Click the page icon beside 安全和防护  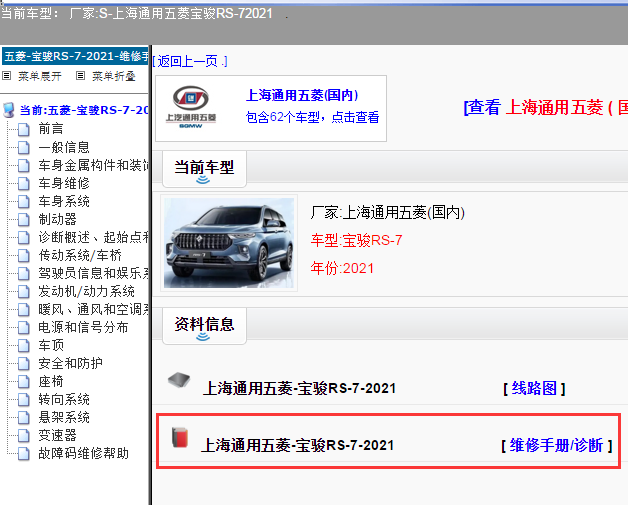pyautogui.click(x=24, y=364)
